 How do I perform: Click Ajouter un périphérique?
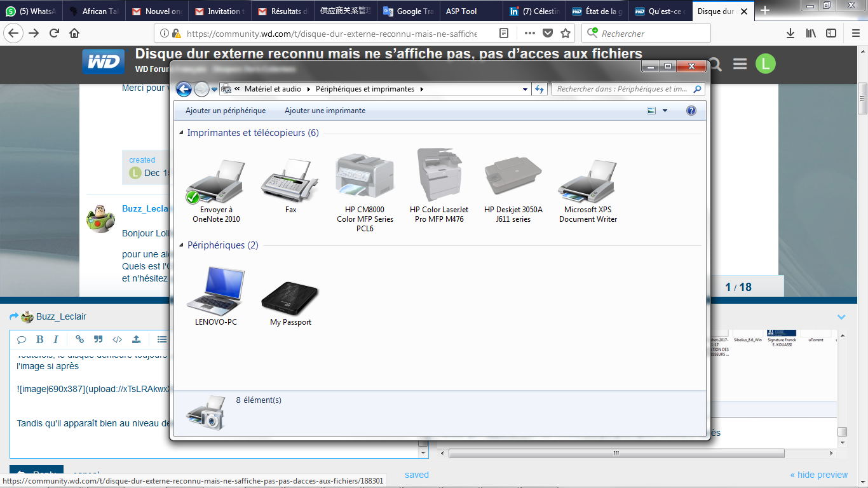point(226,111)
